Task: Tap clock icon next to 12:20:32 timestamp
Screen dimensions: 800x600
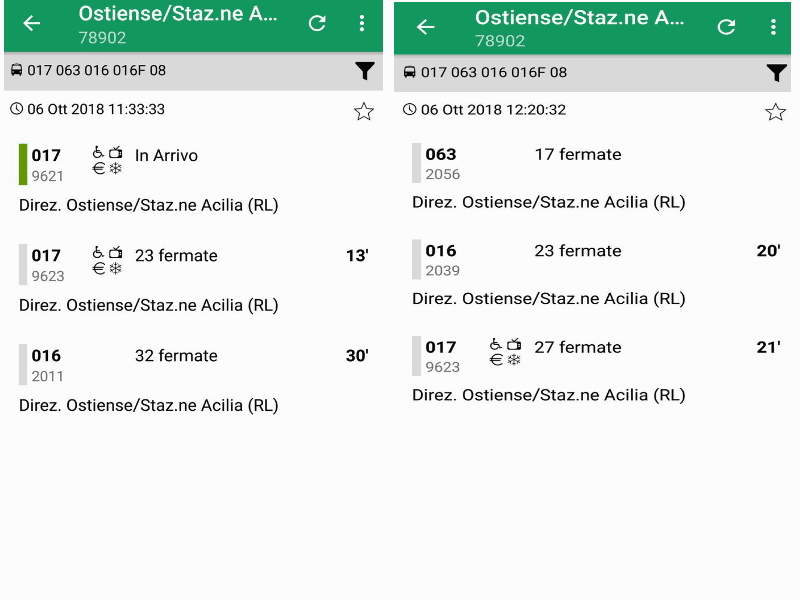Action: pyautogui.click(x=409, y=110)
